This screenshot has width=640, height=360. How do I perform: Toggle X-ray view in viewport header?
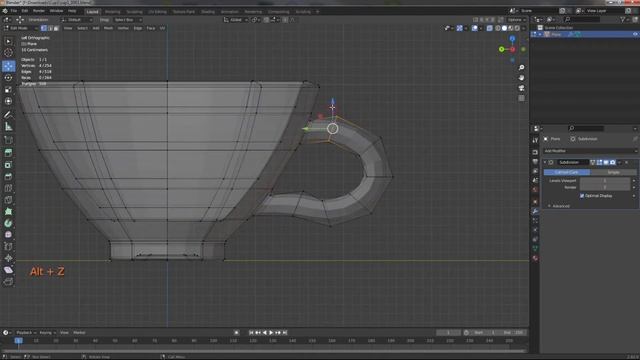pyautogui.click(x=489, y=28)
